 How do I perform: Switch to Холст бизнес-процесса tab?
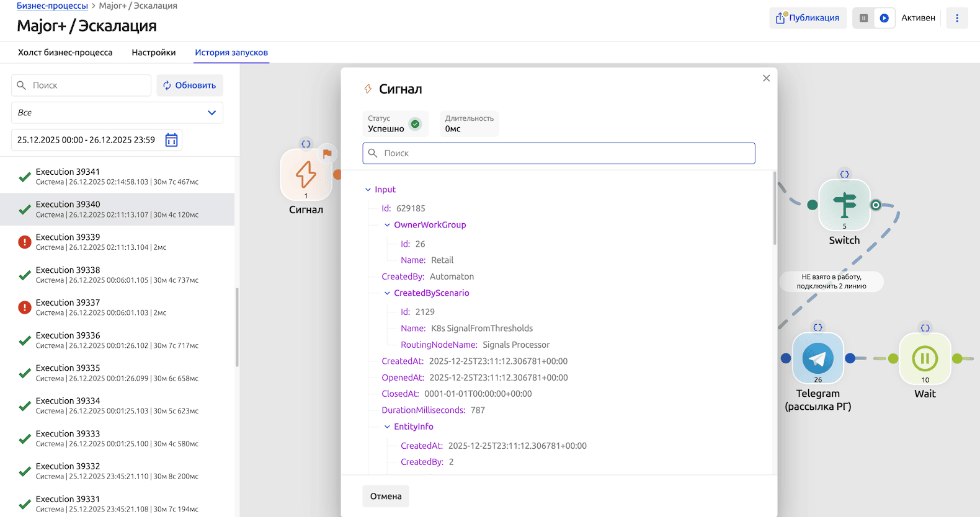(65, 53)
